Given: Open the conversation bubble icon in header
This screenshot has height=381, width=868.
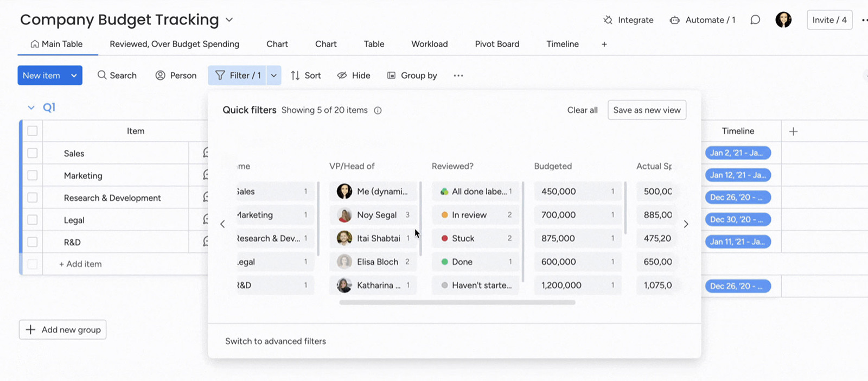Looking at the screenshot, I should (x=755, y=20).
